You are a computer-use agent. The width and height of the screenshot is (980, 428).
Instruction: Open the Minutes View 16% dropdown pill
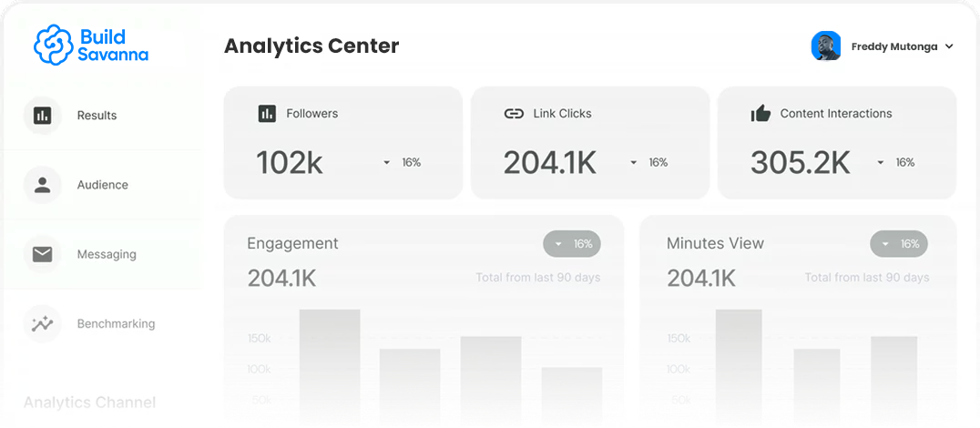pos(899,244)
